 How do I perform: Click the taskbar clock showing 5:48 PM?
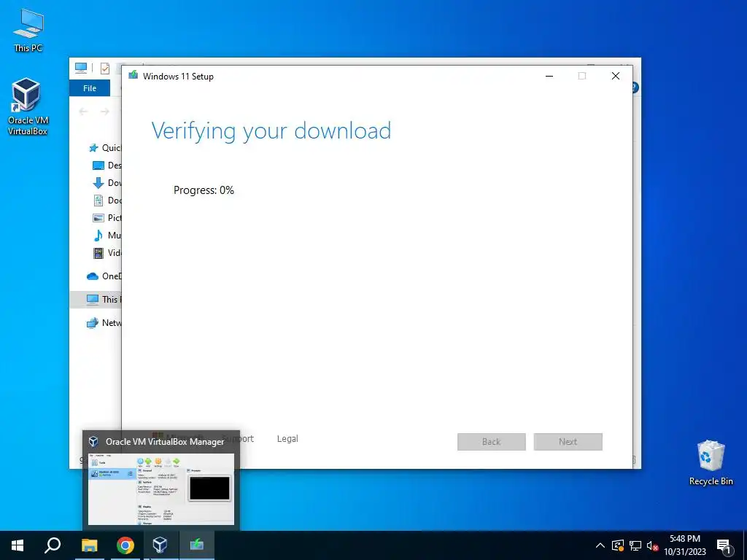[x=685, y=545]
